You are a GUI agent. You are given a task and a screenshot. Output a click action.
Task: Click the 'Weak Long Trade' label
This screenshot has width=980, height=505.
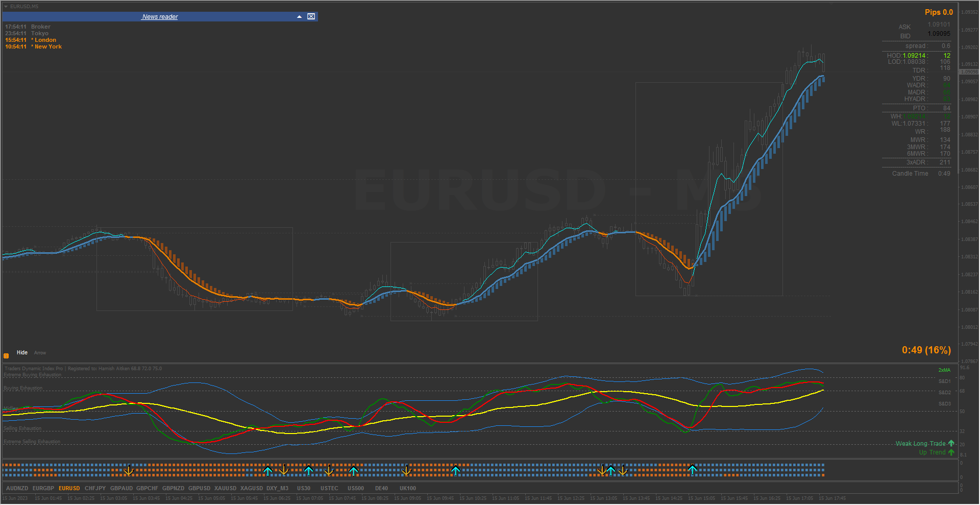(x=921, y=444)
